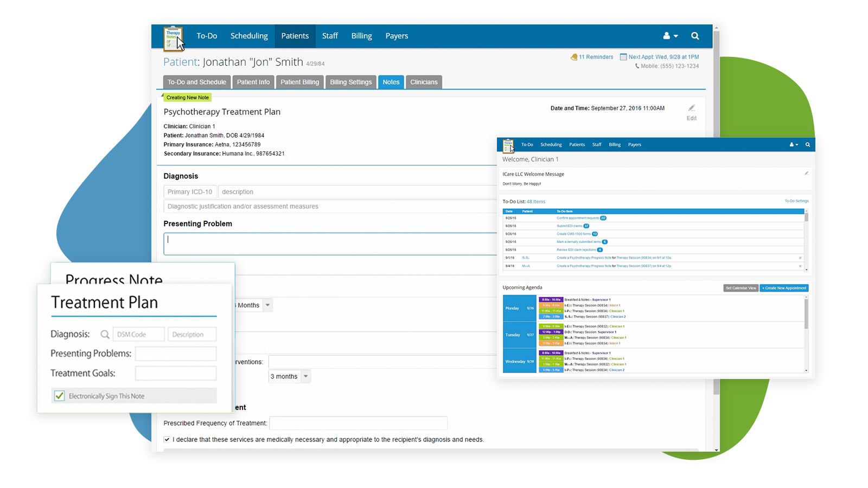The image size is (868, 488).
Task: Switch to the Patient Billing tab
Action: click(x=299, y=82)
